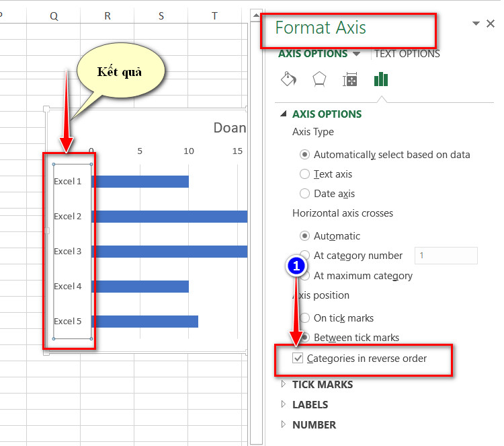Switch to TEXT OPTIONS tab

click(407, 54)
